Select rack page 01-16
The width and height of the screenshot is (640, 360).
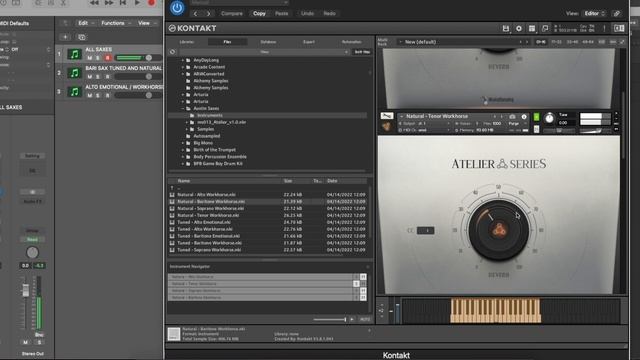coord(541,42)
